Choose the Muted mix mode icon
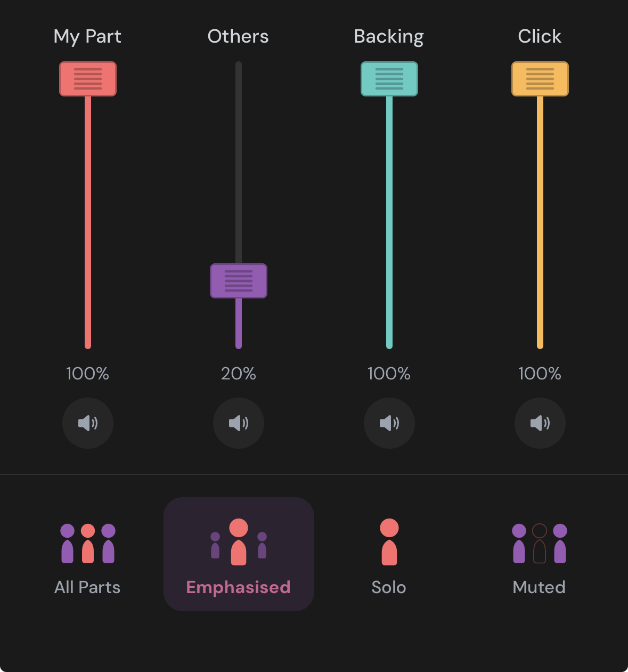 tap(540, 543)
